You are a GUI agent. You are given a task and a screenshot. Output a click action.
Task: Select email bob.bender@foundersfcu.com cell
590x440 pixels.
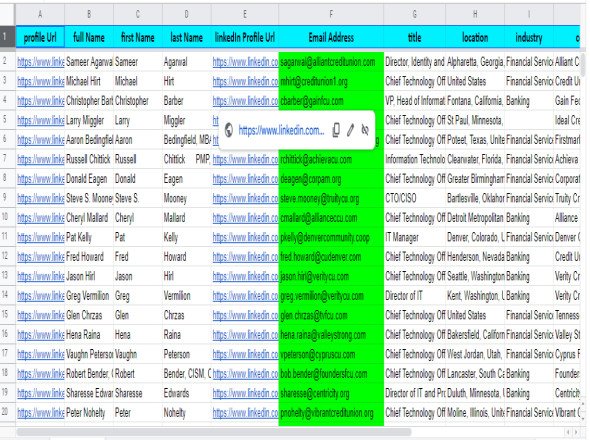point(331,374)
